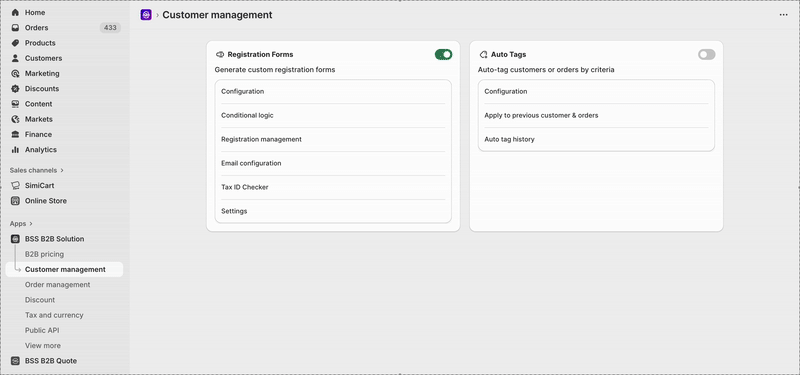Go to B2B pricing submenu item

click(x=44, y=254)
